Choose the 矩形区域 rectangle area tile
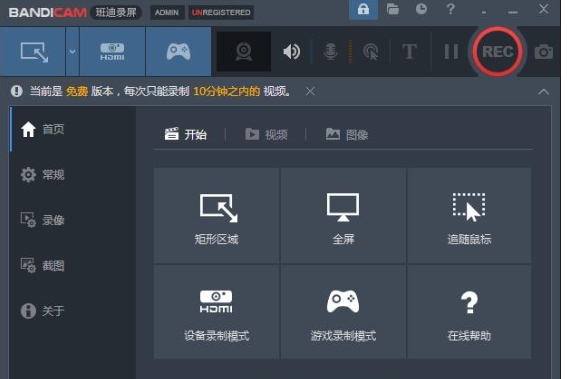The height and width of the screenshot is (379, 567). pos(217,216)
